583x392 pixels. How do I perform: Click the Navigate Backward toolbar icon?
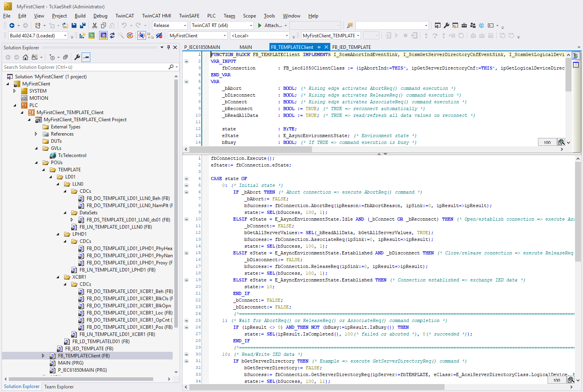[x=12, y=25]
